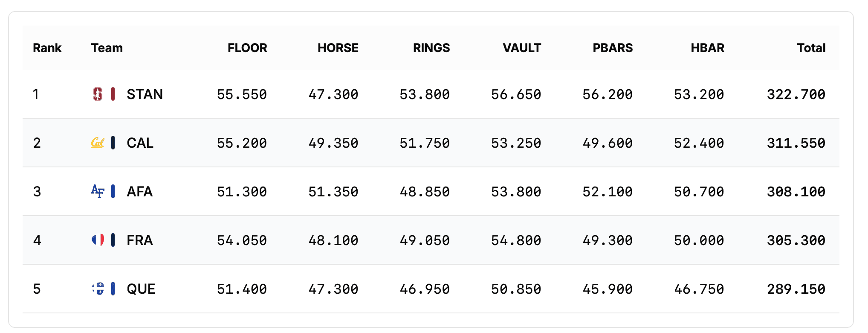The image size is (868, 333).
Task: Open the STAN team name link
Action: coord(145,94)
